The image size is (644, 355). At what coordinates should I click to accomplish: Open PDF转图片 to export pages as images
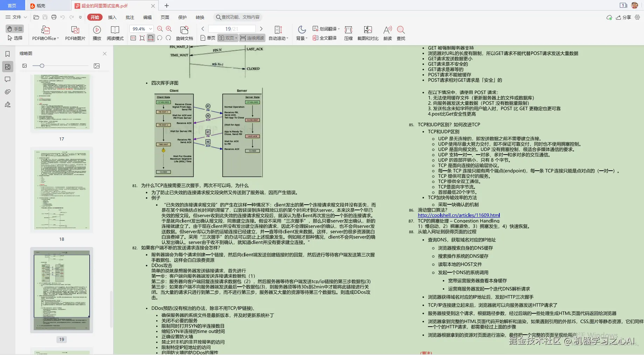(x=75, y=33)
